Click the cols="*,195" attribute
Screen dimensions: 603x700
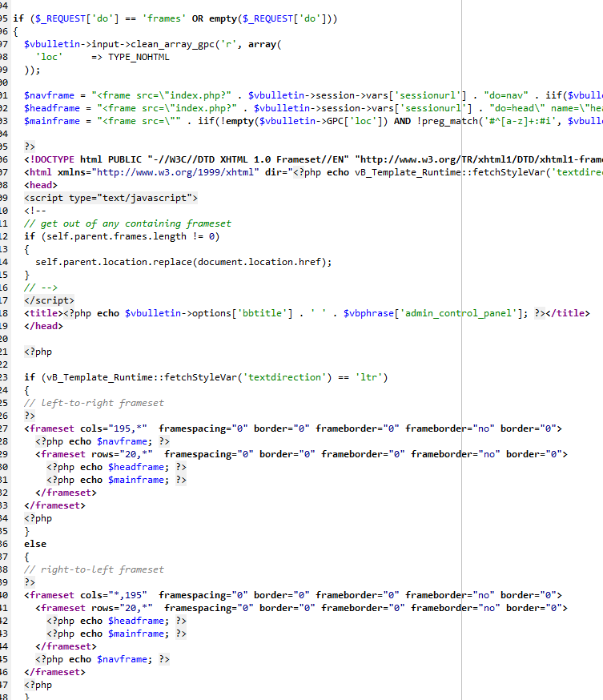(x=114, y=596)
